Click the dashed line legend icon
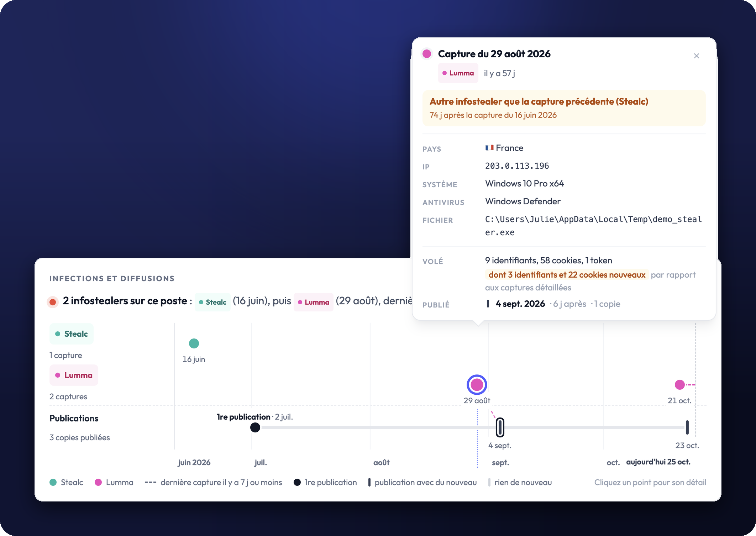756x536 pixels. click(x=151, y=483)
